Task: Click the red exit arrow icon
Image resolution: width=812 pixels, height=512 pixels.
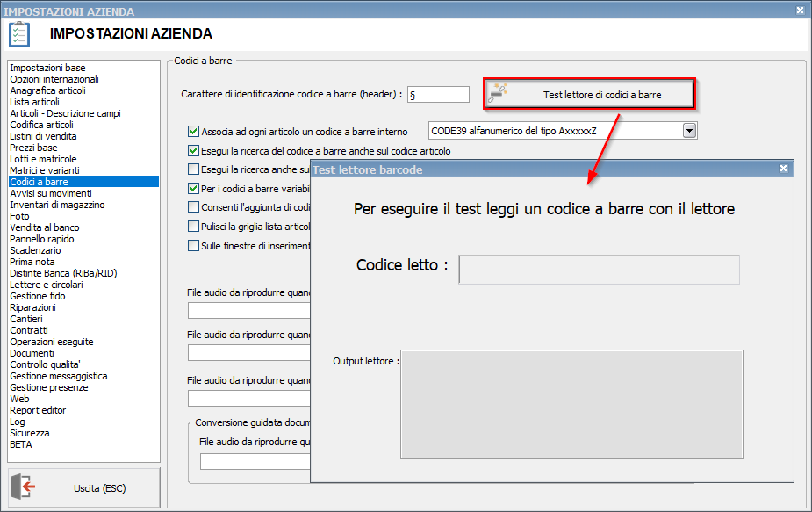Action: (26, 487)
